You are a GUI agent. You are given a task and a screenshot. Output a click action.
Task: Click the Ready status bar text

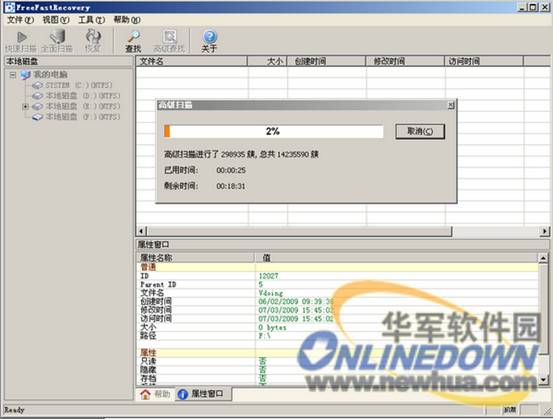click(x=14, y=410)
